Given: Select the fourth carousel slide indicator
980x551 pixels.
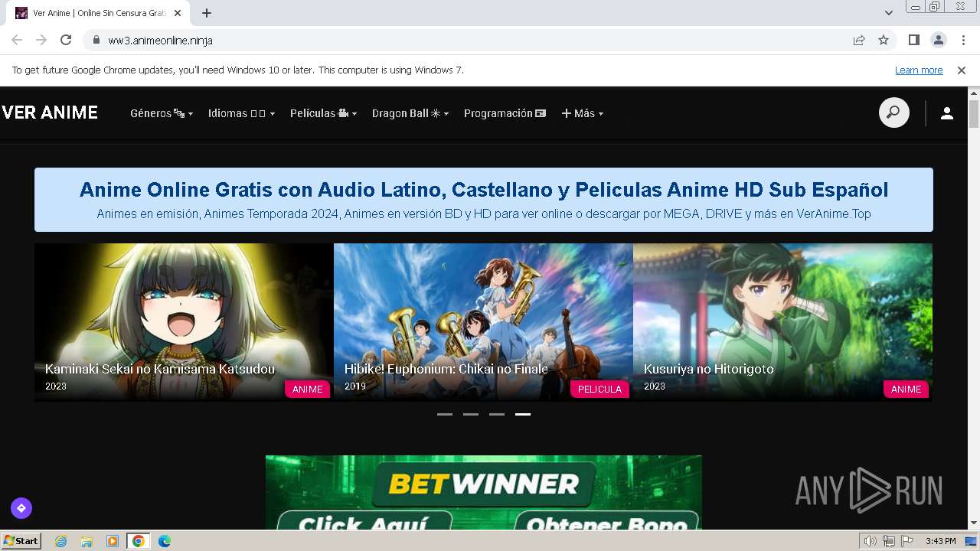Looking at the screenshot, I should coord(523,414).
